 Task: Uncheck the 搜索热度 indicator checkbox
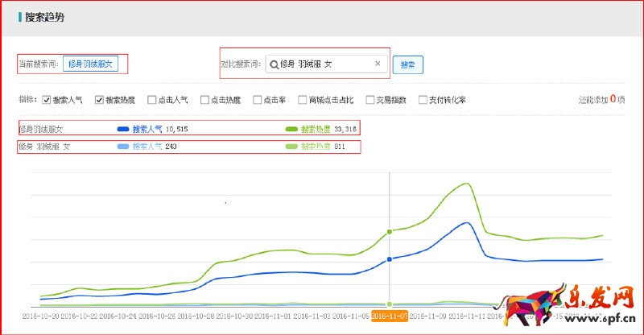100,101
